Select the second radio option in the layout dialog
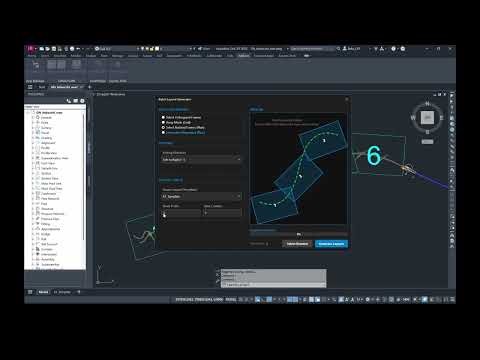This screenshot has height=360, width=480. pyautogui.click(x=163, y=122)
